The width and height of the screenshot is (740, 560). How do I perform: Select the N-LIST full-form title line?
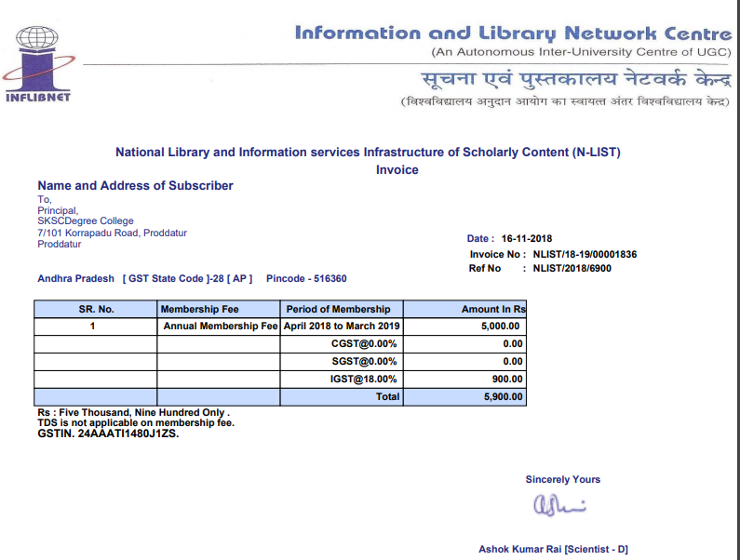tap(368, 153)
